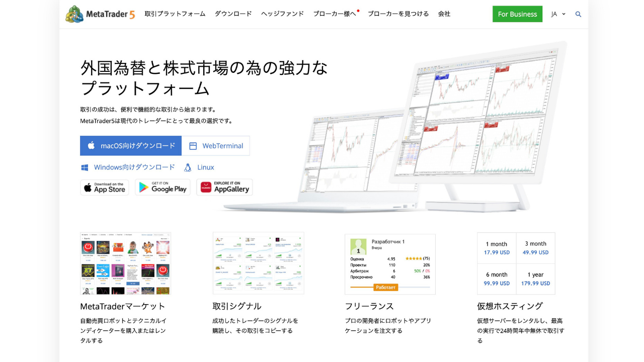The width and height of the screenshot is (644, 362).
Task: Click the 取引シグナル heading
Action: tap(237, 306)
